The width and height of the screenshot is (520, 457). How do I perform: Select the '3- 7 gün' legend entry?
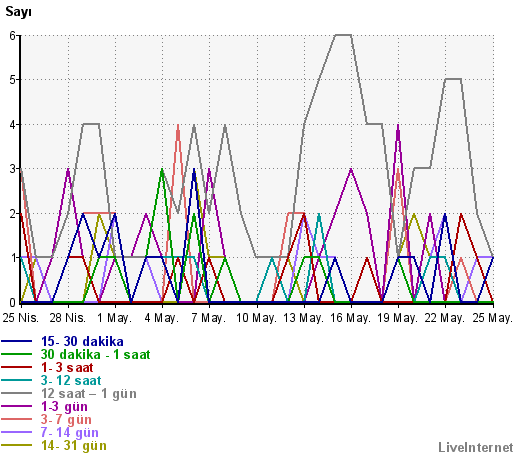click(x=66, y=419)
